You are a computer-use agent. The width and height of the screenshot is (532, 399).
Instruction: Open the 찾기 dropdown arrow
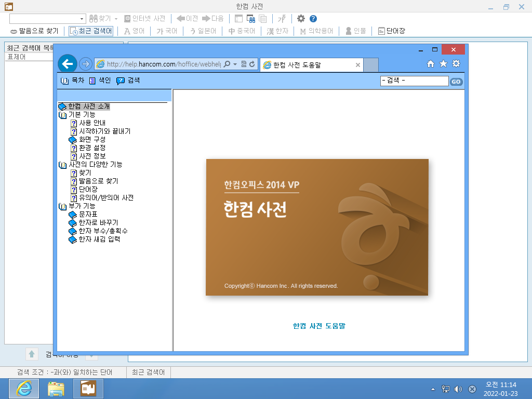pyautogui.click(x=116, y=19)
